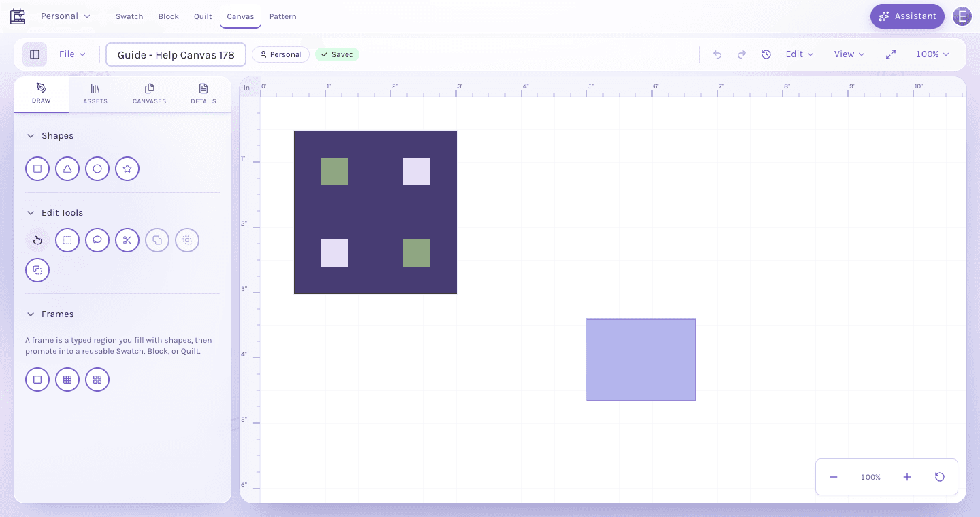The image size is (980, 517).
Task: Reset canvas zoom with the circular arrow
Action: [940, 477]
